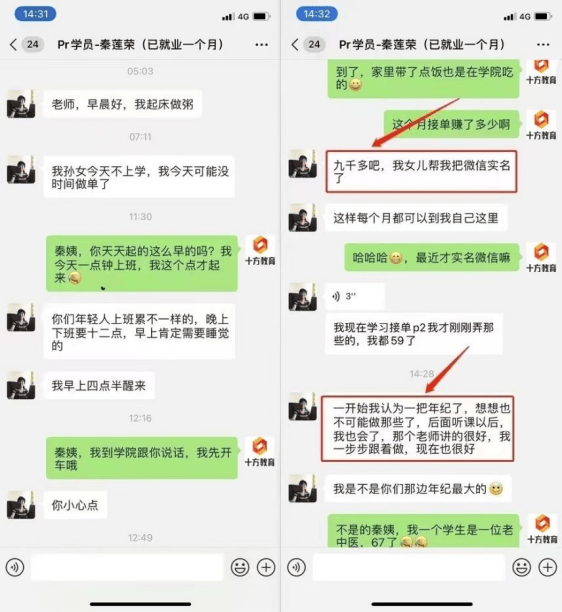Tap the voice input icon in left chat
Image resolution: width=562 pixels, height=612 pixels.
(x=15, y=567)
